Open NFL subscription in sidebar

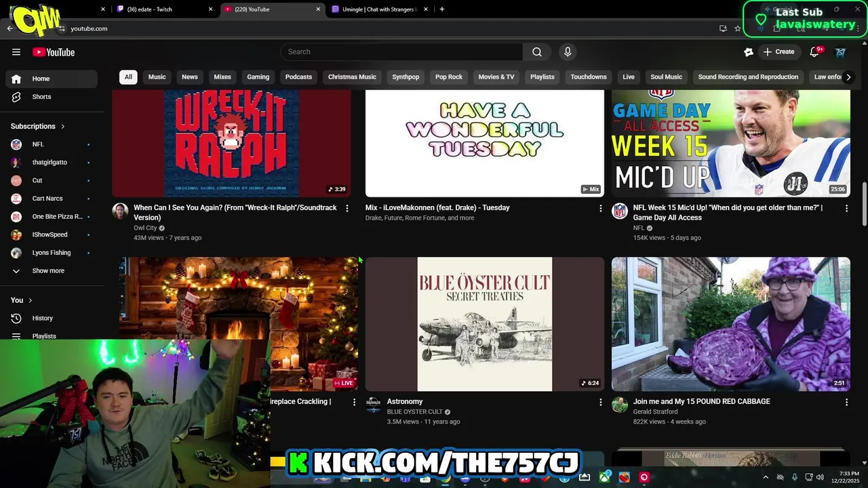coord(52,144)
